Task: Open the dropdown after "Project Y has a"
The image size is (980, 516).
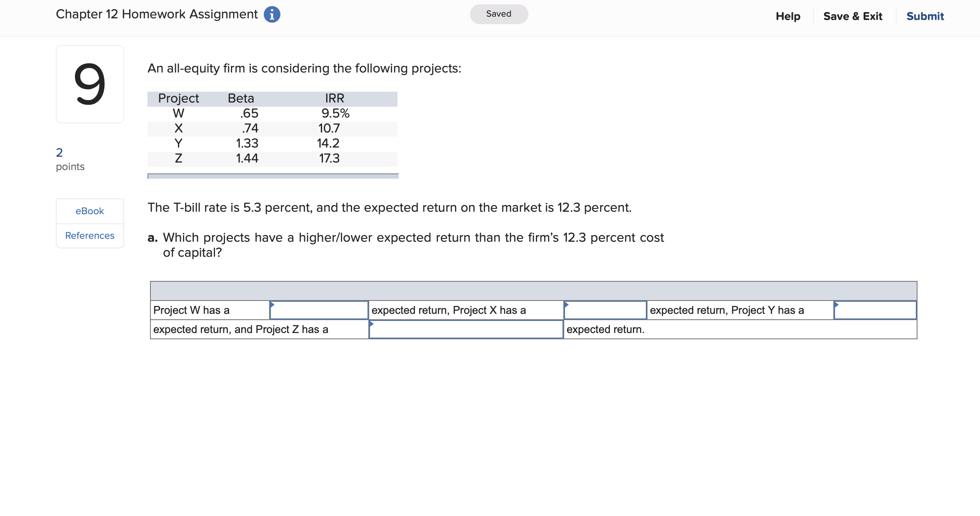Action: click(x=874, y=310)
